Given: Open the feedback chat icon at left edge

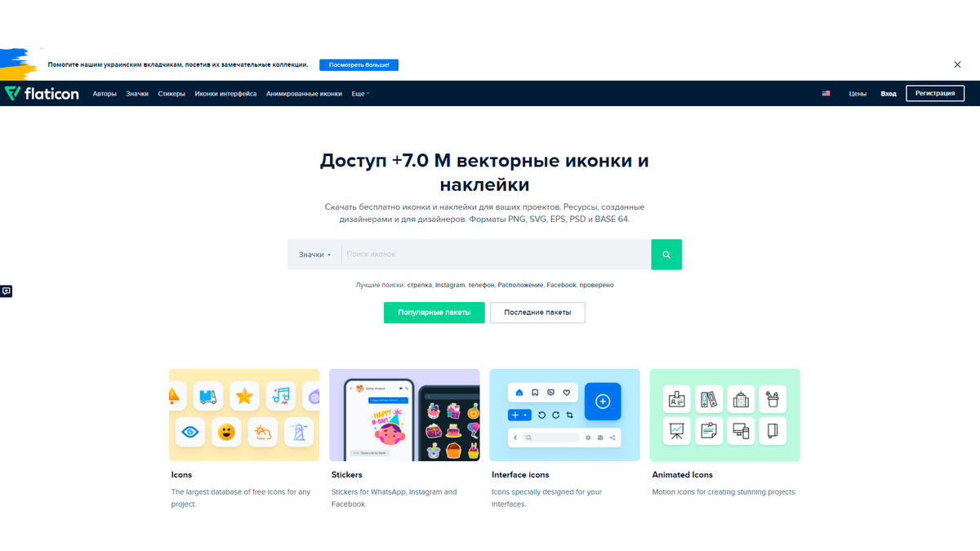Looking at the screenshot, I should point(6,291).
